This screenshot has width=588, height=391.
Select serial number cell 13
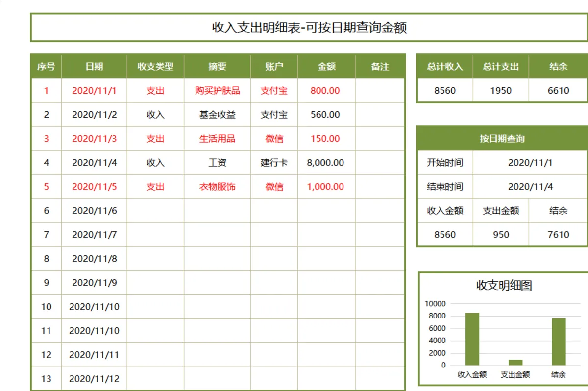[x=47, y=379]
